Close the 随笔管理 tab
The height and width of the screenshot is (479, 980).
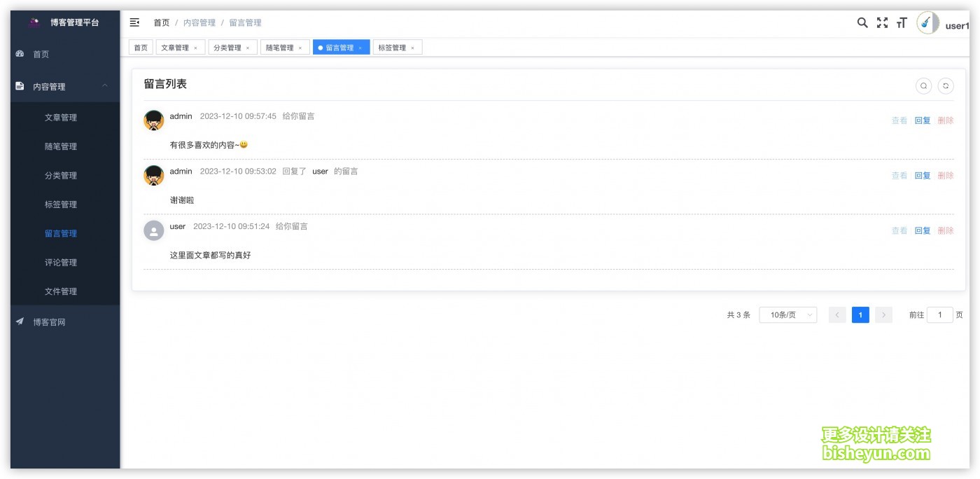[300, 48]
